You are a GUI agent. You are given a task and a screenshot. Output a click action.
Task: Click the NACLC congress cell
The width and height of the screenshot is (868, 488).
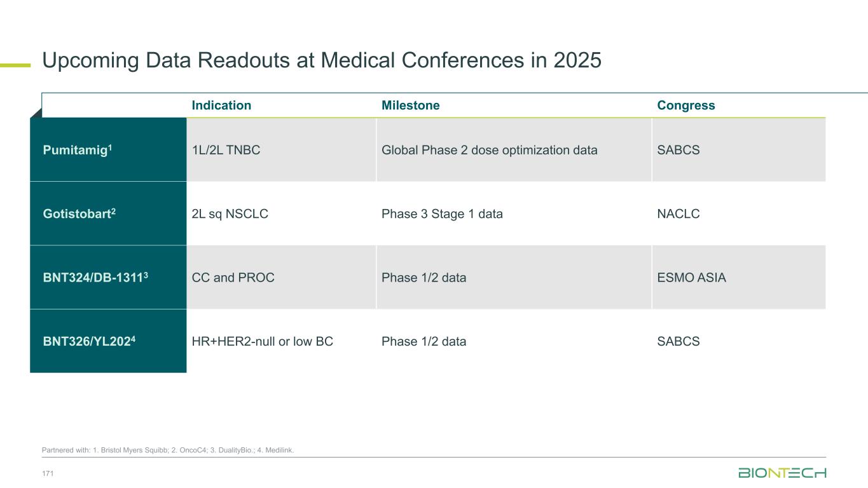pos(678,214)
